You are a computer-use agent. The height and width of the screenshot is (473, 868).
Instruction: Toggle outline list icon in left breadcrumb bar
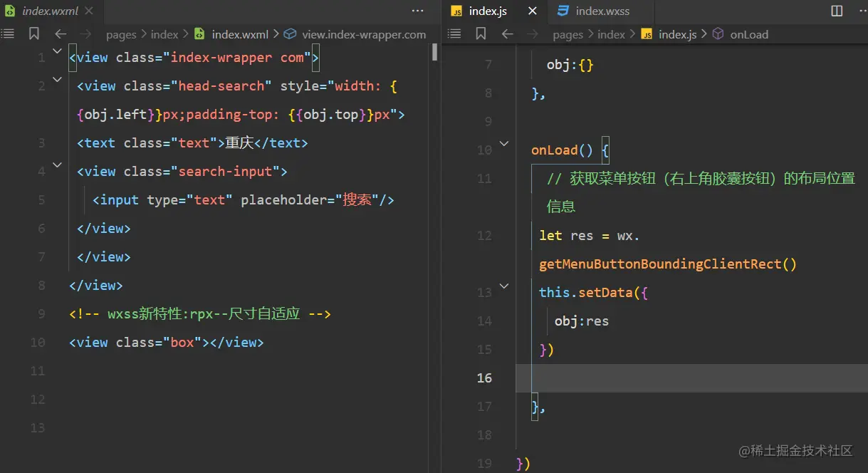pyautogui.click(x=7, y=33)
